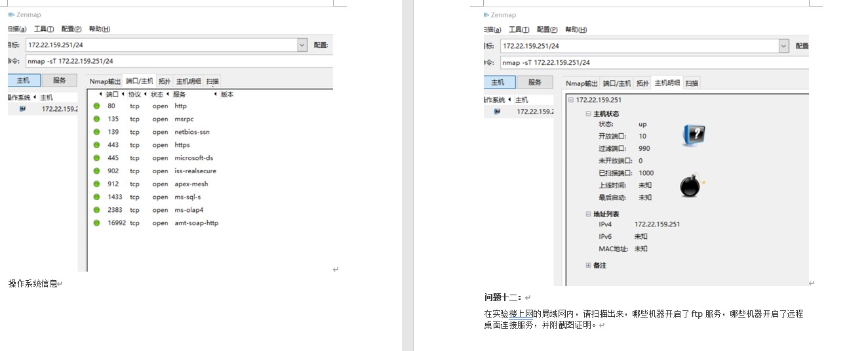868x351 pixels.
Task: Click target field in right Zenmap
Action: pos(639,46)
